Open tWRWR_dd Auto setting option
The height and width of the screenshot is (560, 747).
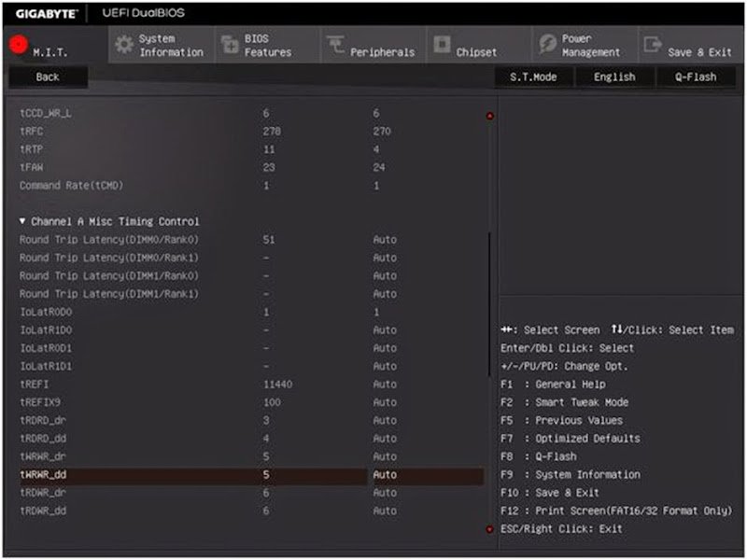[385, 475]
